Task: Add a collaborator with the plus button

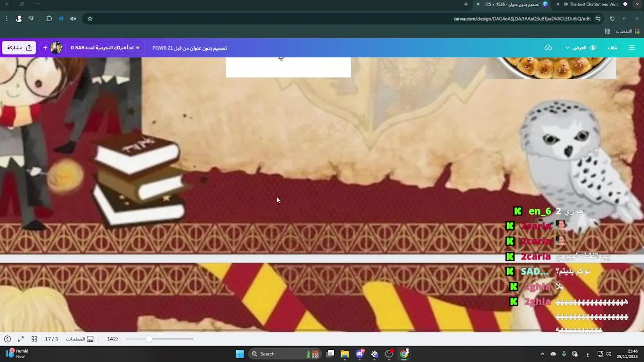Action: tap(45, 48)
